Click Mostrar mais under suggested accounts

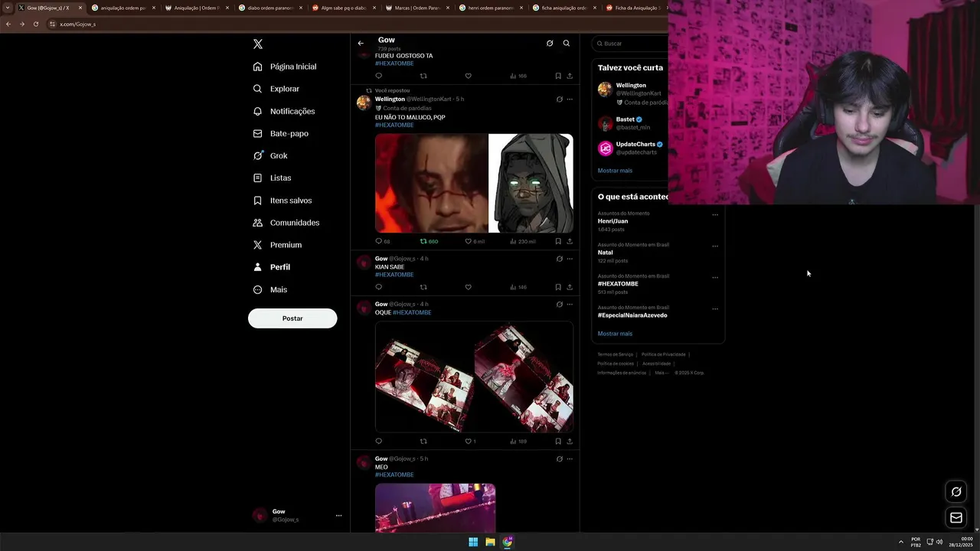[615, 171]
